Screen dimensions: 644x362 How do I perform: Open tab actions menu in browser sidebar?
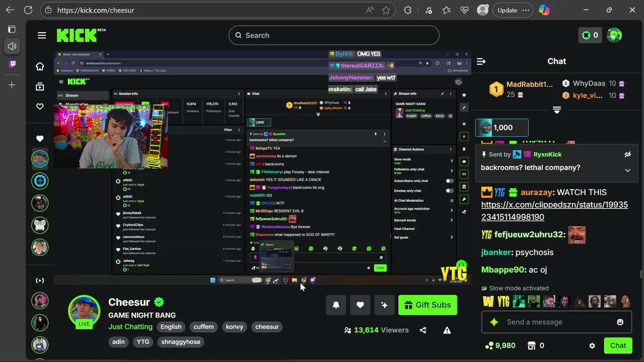click(x=12, y=29)
